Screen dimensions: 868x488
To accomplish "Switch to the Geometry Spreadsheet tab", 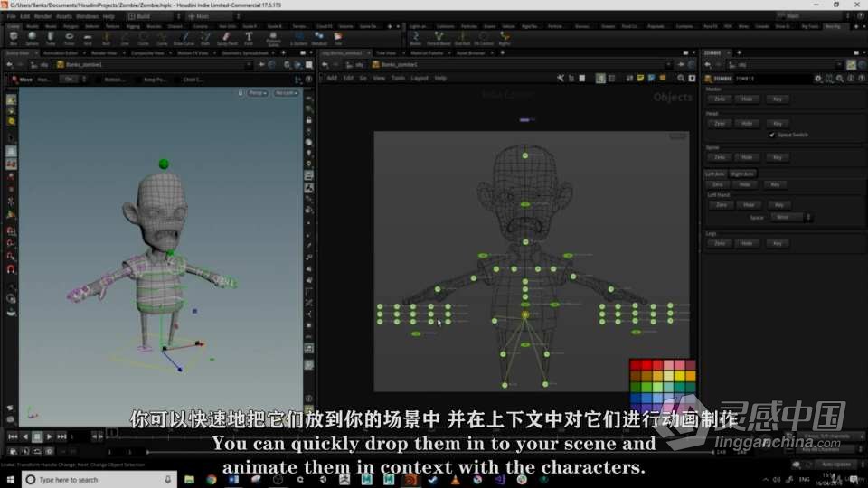I will (245, 53).
